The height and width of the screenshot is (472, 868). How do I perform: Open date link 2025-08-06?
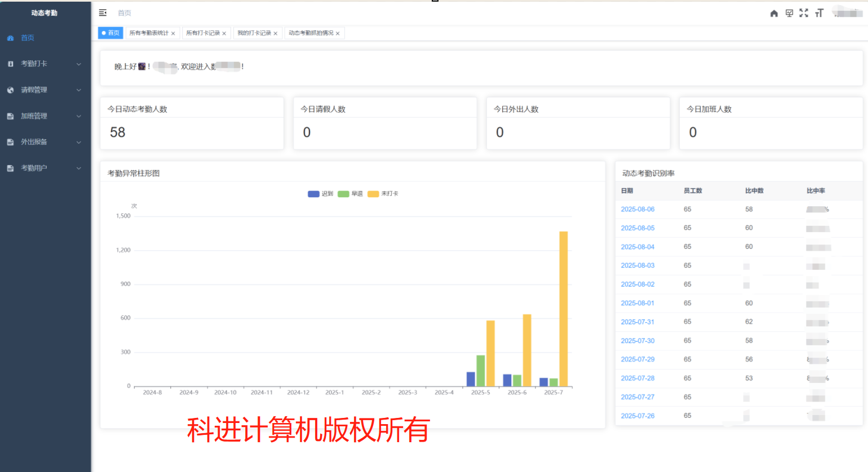(637, 209)
